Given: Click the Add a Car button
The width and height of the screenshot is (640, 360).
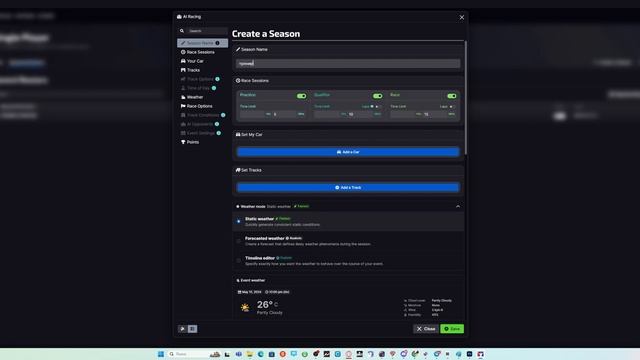Looking at the screenshot, I should coord(348,152).
